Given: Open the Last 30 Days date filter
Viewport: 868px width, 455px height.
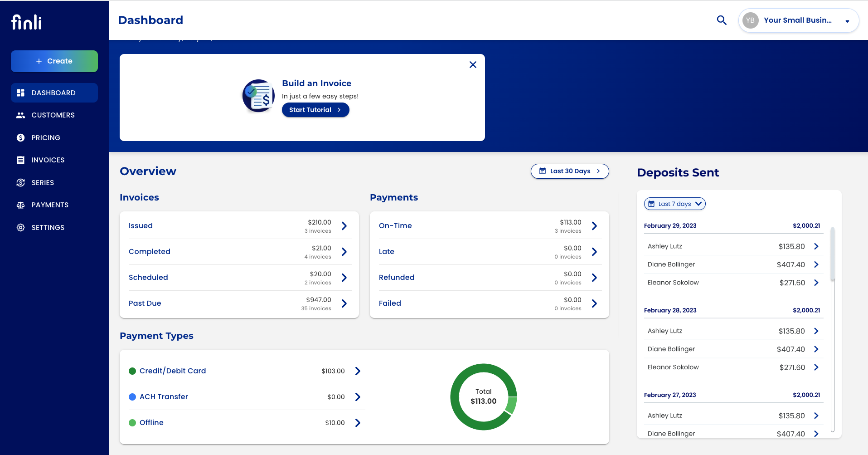Looking at the screenshot, I should [570, 171].
